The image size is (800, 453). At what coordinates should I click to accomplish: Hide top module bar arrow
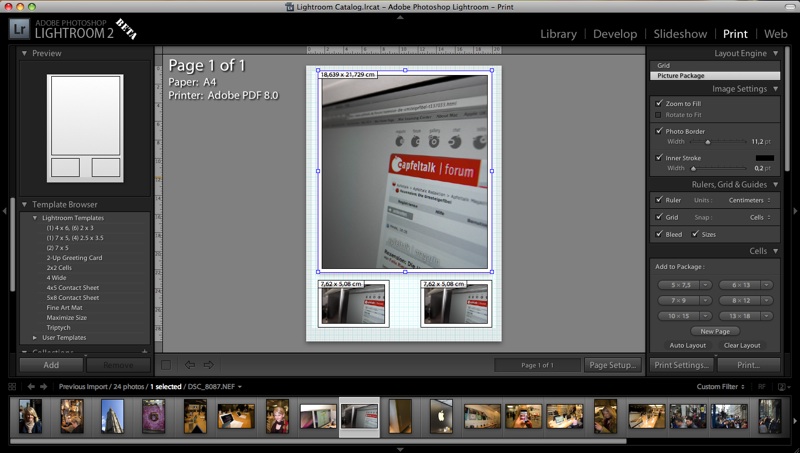[400, 17]
